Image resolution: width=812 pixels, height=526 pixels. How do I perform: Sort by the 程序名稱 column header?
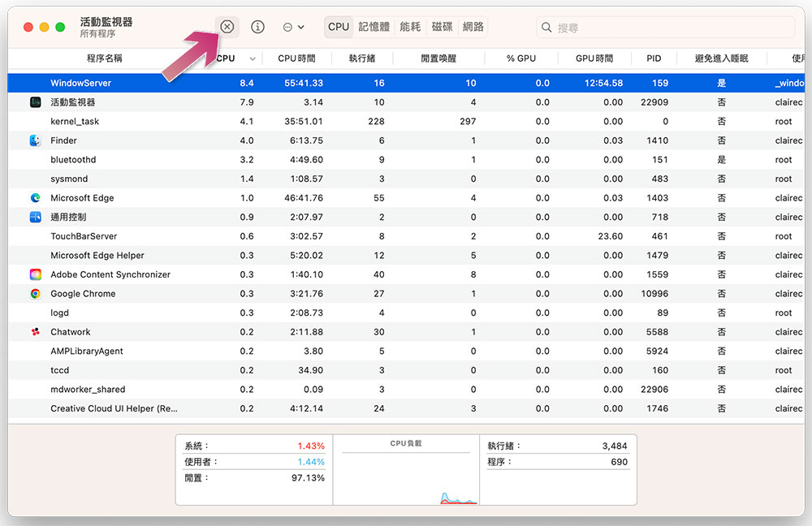pos(104,58)
